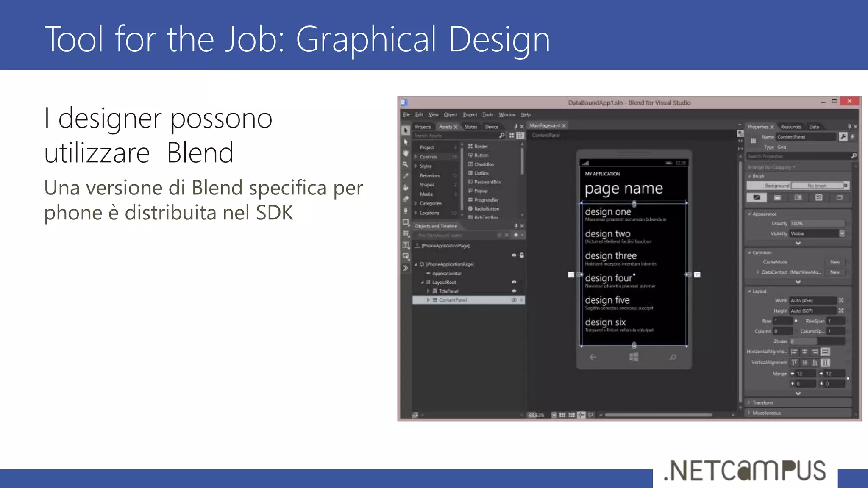
Task: Select the Paint Bucket tool
Action: pyautogui.click(x=406, y=187)
